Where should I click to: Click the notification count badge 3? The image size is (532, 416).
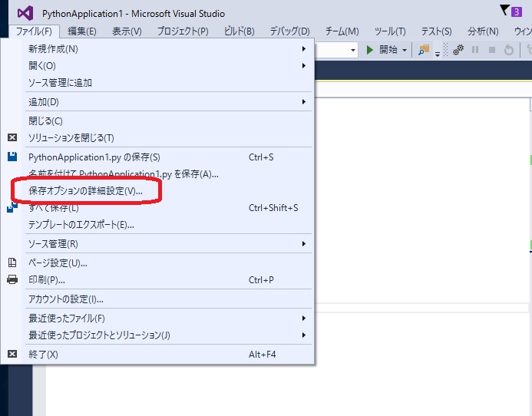[517, 12]
